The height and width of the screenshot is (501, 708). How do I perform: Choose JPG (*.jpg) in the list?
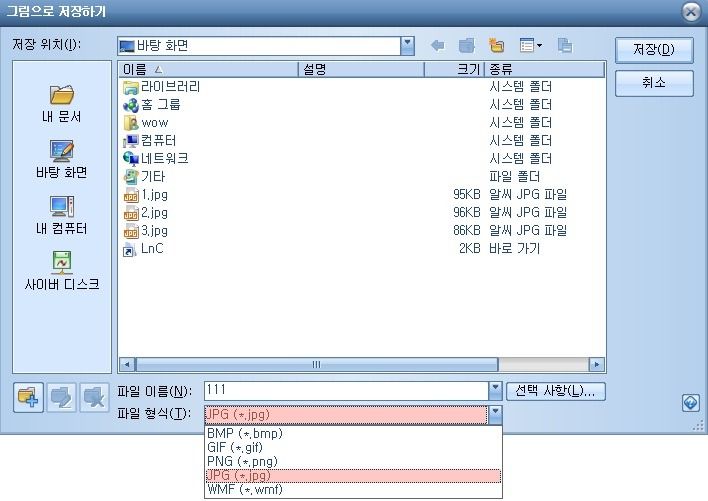click(353, 475)
